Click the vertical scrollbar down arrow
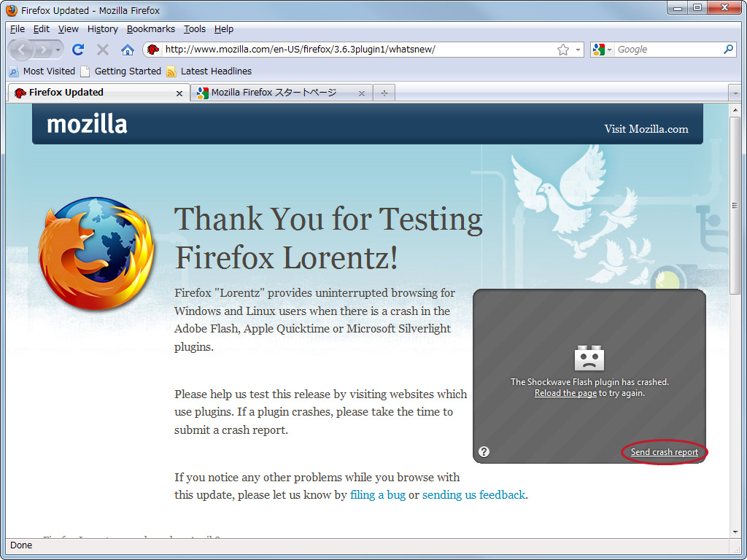 pos(735,531)
